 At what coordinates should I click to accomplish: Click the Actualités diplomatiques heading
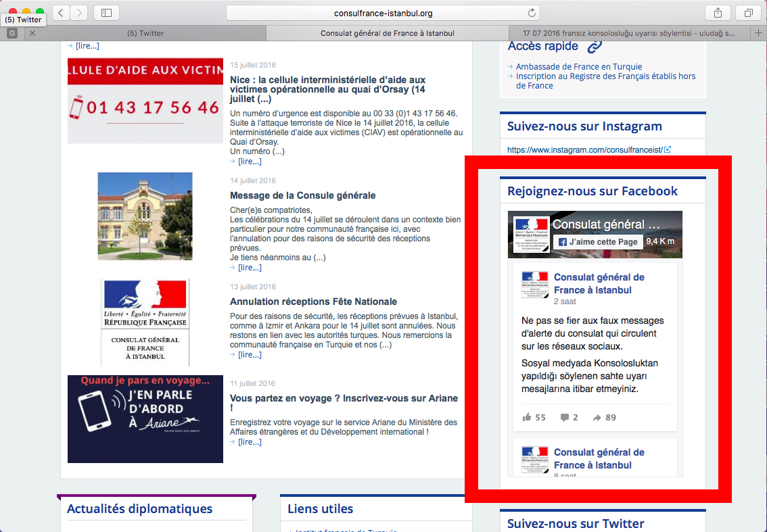click(140, 509)
